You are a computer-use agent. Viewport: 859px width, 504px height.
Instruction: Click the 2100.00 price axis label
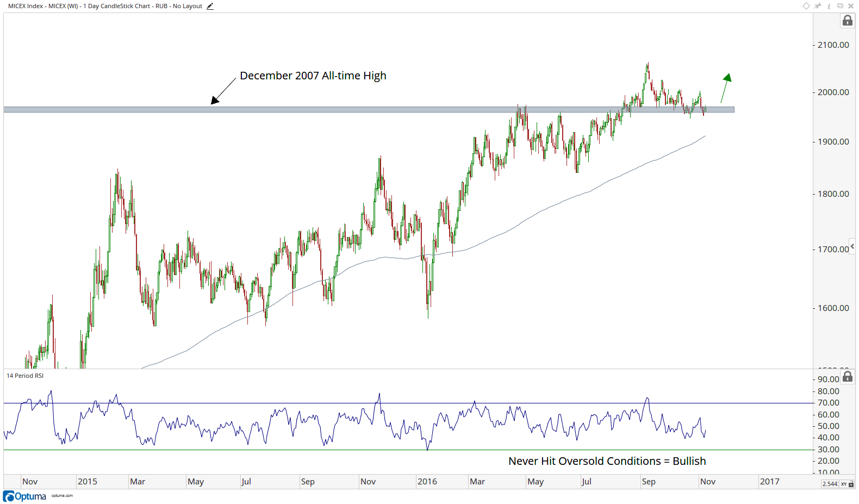(833, 45)
